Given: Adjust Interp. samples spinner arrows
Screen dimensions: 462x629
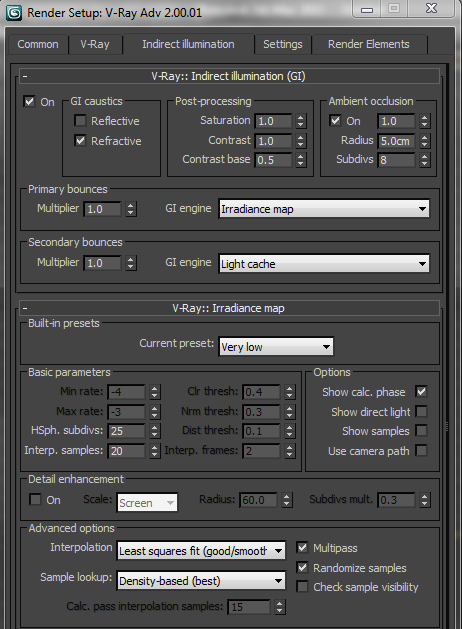Looking at the screenshot, I should point(155,451).
